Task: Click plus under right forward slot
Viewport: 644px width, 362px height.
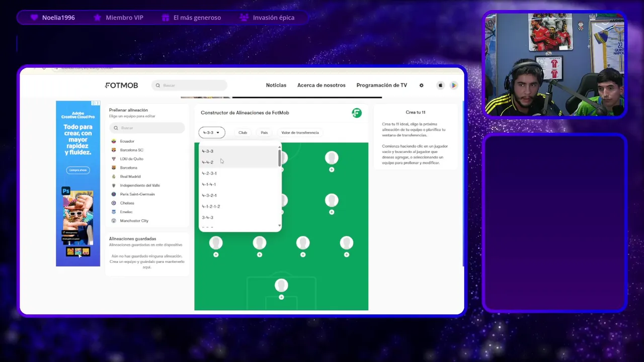Action: [332, 169]
